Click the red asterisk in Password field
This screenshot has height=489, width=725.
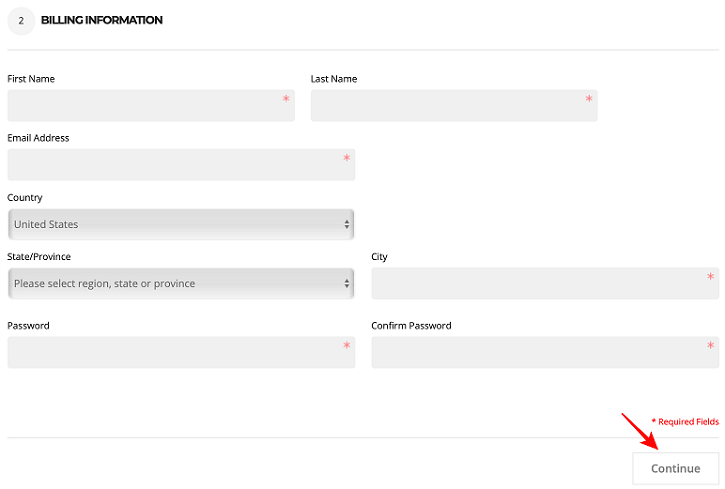(x=347, y=345)
